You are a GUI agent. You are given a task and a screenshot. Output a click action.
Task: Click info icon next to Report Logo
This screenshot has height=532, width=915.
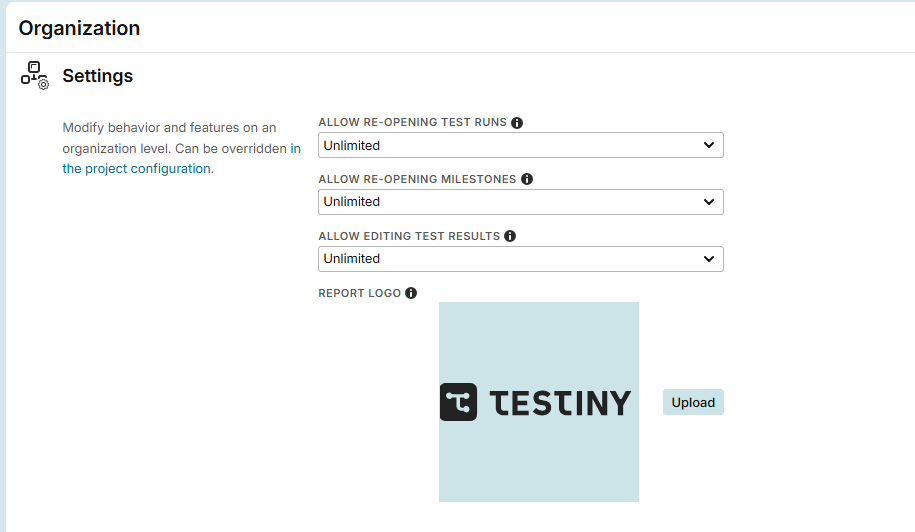click(411, 293)
